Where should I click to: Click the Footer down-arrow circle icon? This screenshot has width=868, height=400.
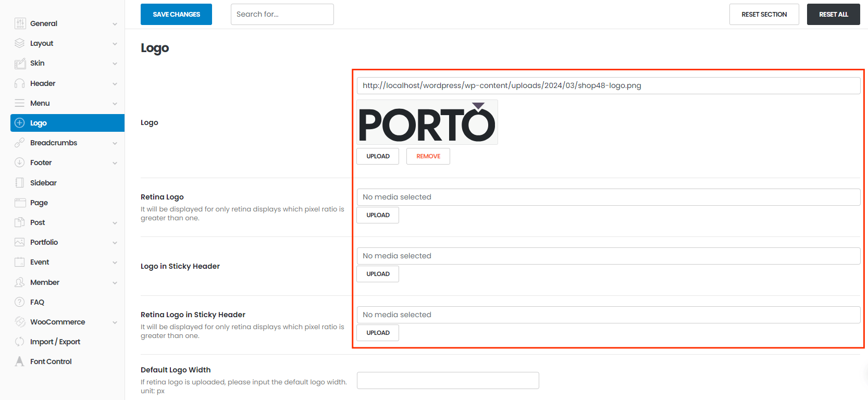[20, 162]
